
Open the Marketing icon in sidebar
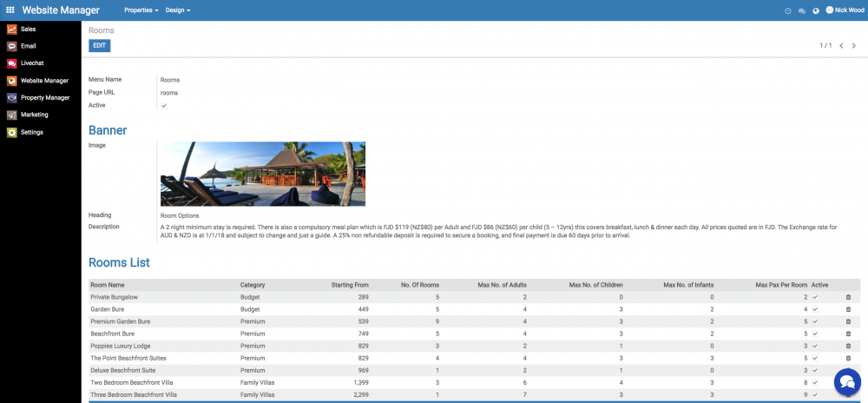click(11, 116)
